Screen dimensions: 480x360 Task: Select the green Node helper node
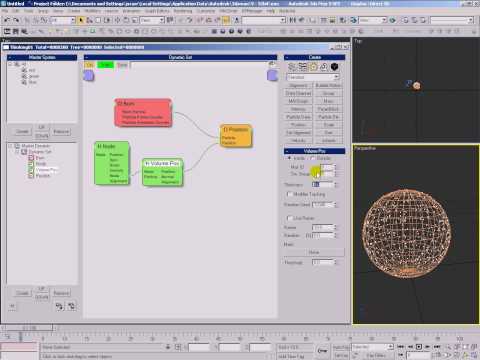(x=112, y=163)
